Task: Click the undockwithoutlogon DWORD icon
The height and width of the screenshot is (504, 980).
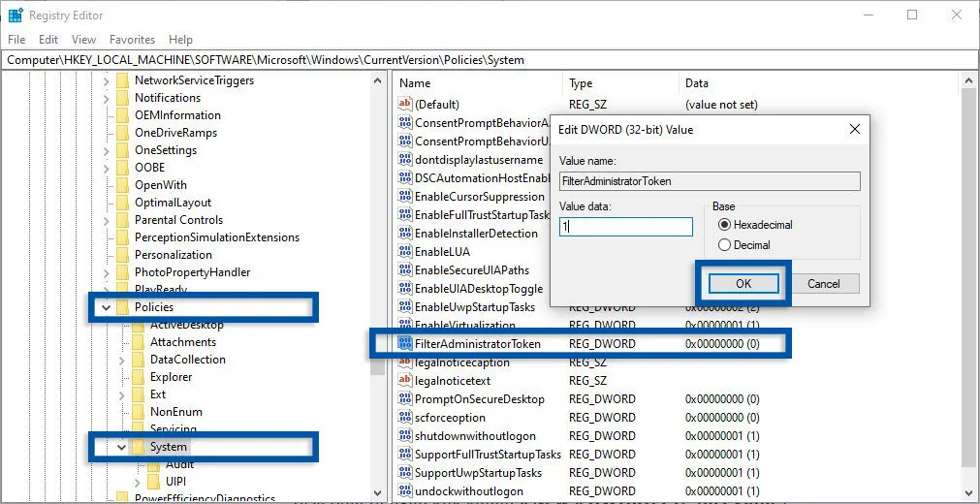Action: [405, 490]
